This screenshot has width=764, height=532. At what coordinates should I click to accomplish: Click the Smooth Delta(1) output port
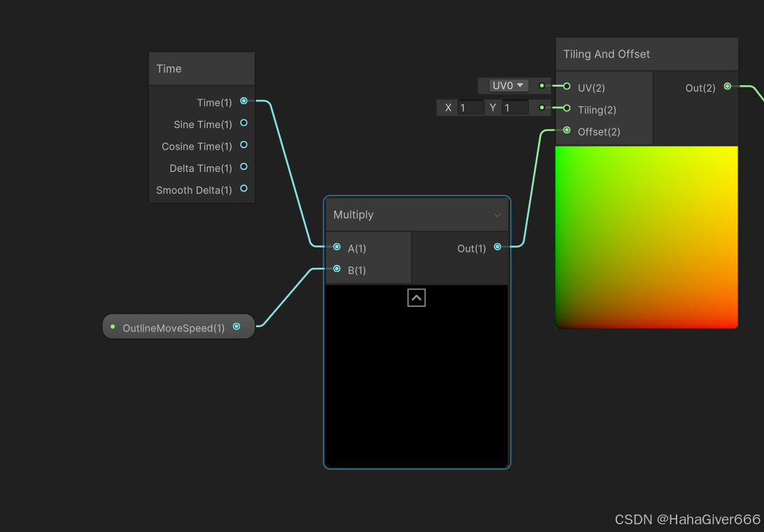pyautogui.click(x=243, y=188)
